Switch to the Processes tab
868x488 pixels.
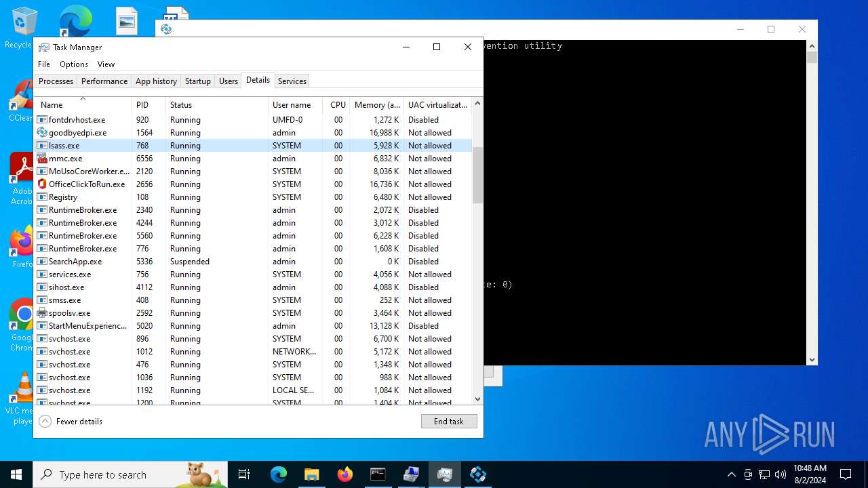pyautogui.click(x=56, y=81)
